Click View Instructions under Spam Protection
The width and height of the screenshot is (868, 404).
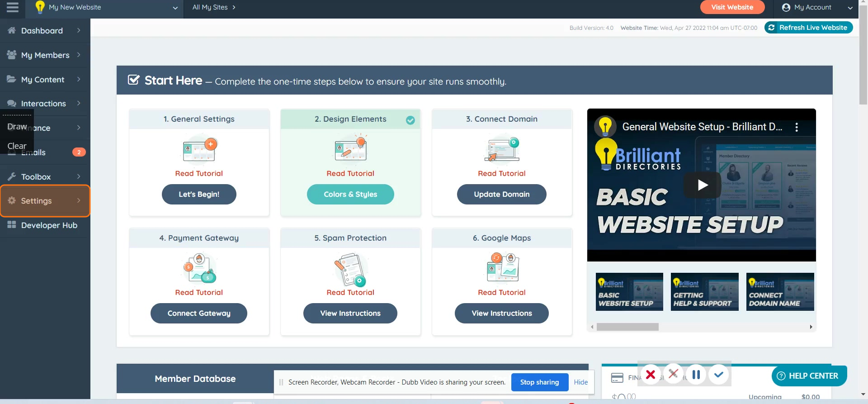(350, 313)
